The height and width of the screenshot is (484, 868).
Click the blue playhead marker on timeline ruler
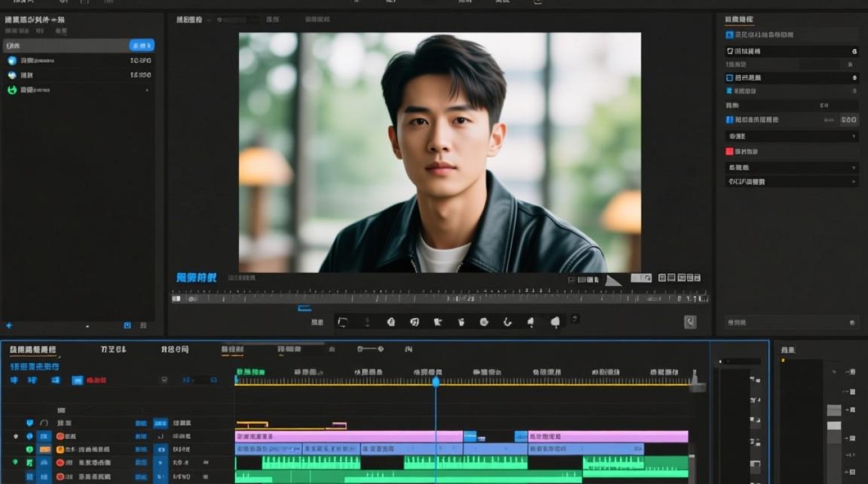(436, 382)
